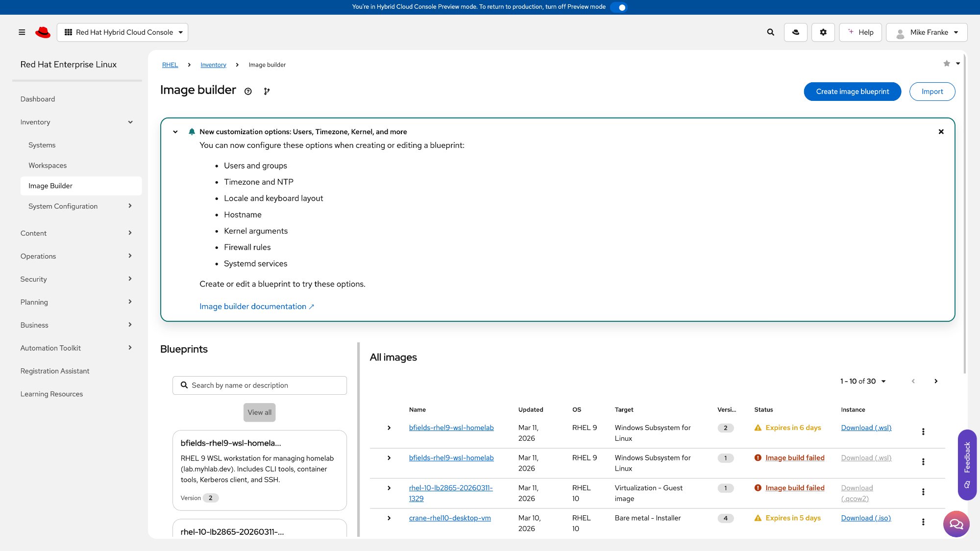Screen dimensions: 980x551
Task: Open the Mike Franke account menu
Action: [x=926, y=32]
